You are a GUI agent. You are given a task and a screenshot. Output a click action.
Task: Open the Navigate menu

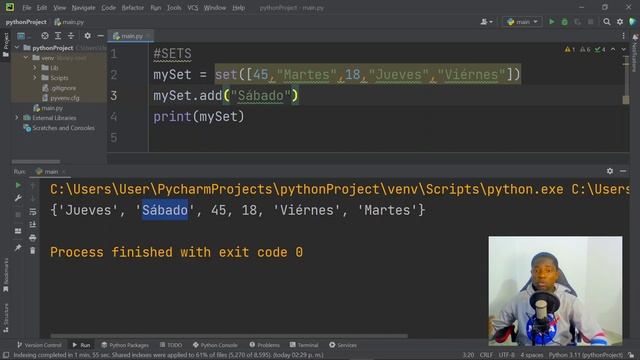pyautogui.click(x=83, y=7)
